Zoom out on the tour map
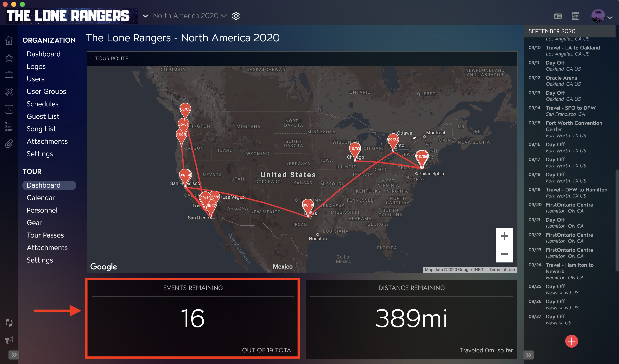 click(504, 254)
